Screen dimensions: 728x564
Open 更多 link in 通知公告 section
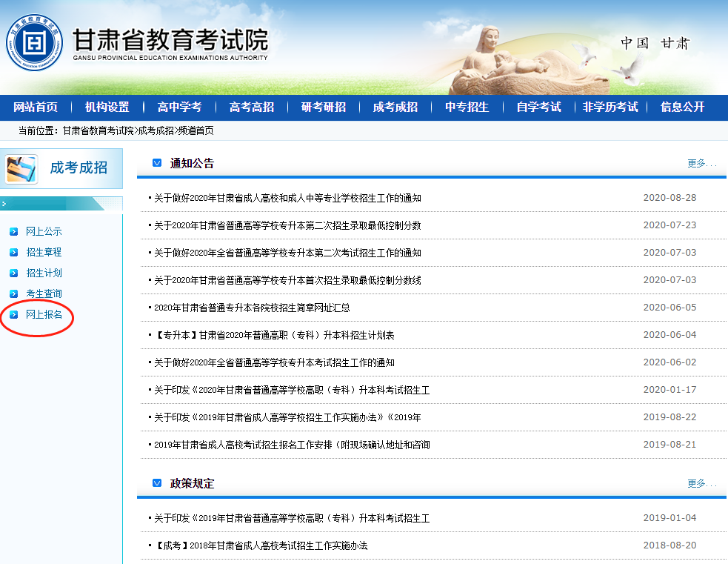pos(701,163)
